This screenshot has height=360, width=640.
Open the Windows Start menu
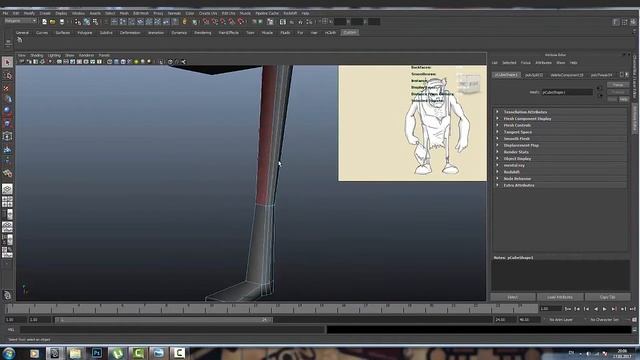pos(9,353)
